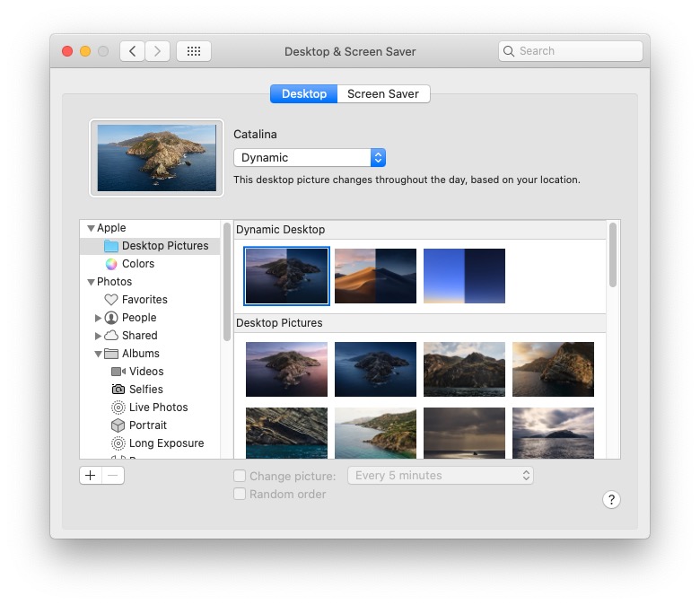Select the cloudy island silhouette picture
The height and width of the screenshot is (605, 700).
click(x=553, y=433)
